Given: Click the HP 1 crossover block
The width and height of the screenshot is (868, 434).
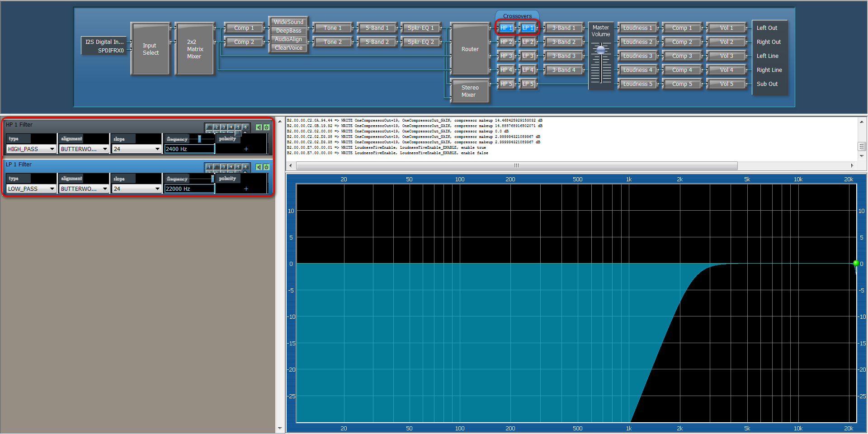Looking at the screenshot, I should [506, 28].
